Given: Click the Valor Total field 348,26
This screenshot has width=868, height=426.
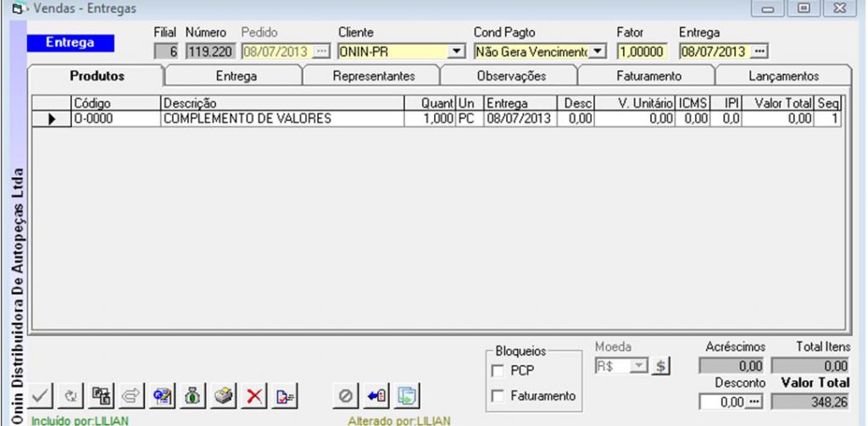Looking at the screenshot, I should [810, 402].
